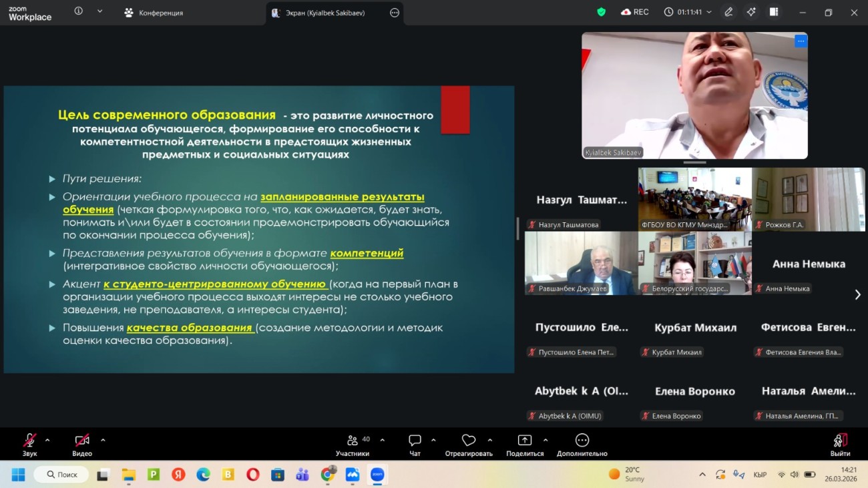Open the Участники (Participants) panel

tap(353, 443)
